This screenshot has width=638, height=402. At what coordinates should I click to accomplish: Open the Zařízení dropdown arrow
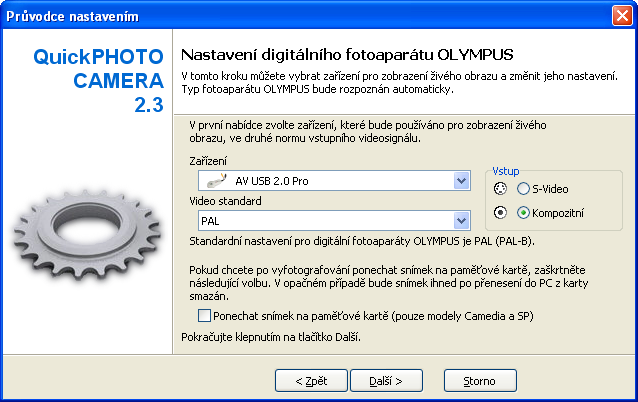461,181
